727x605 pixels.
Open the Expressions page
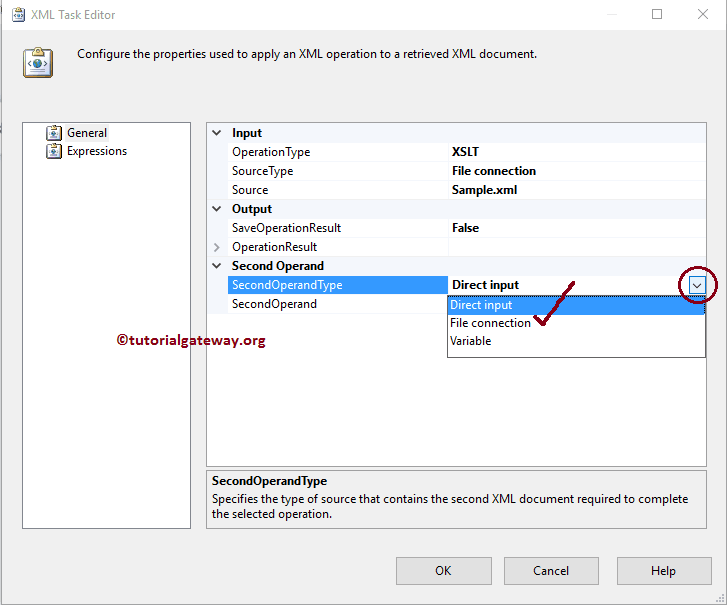coord(97,151)
